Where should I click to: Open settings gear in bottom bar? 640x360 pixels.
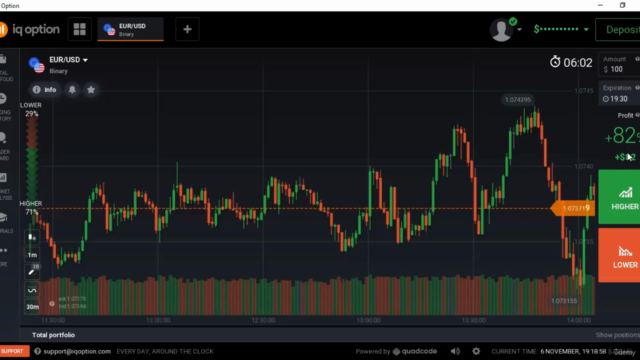[x=476, y=351]
